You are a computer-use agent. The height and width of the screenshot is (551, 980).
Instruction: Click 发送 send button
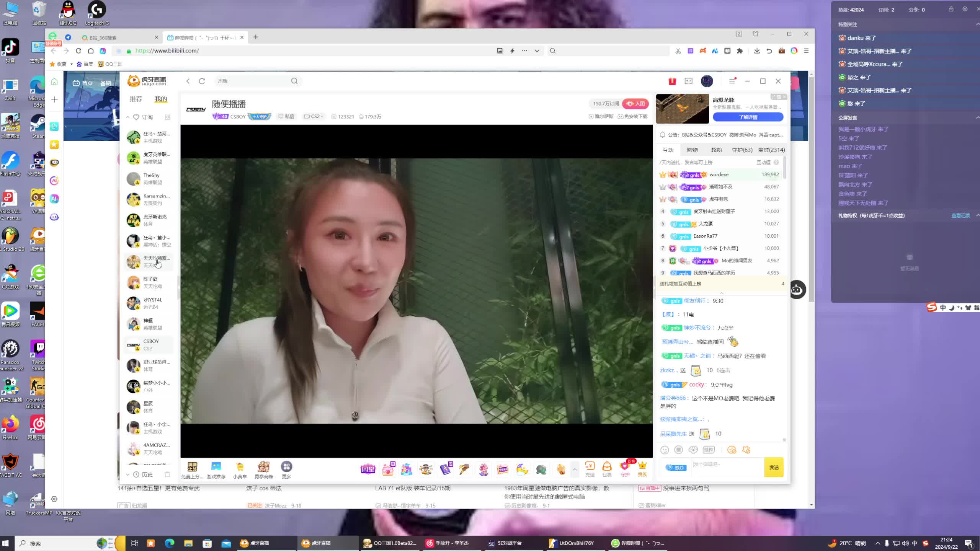tap(774, 467)
